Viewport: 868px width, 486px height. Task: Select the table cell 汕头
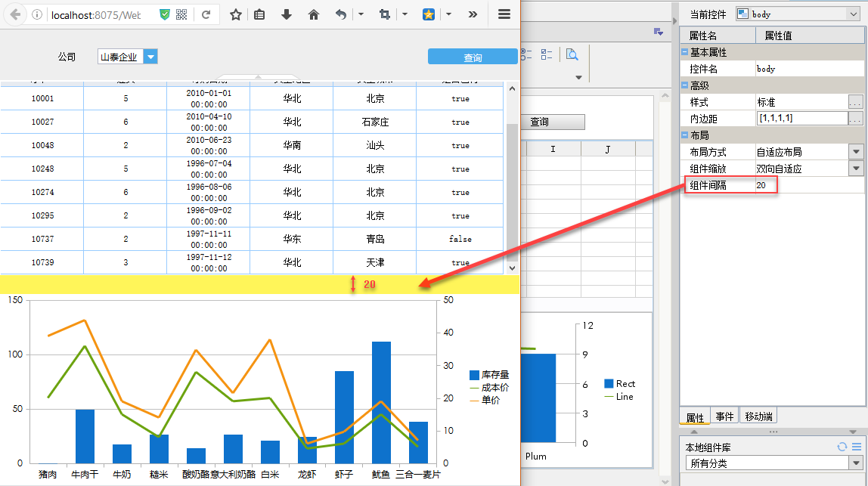tap(375, 145)
